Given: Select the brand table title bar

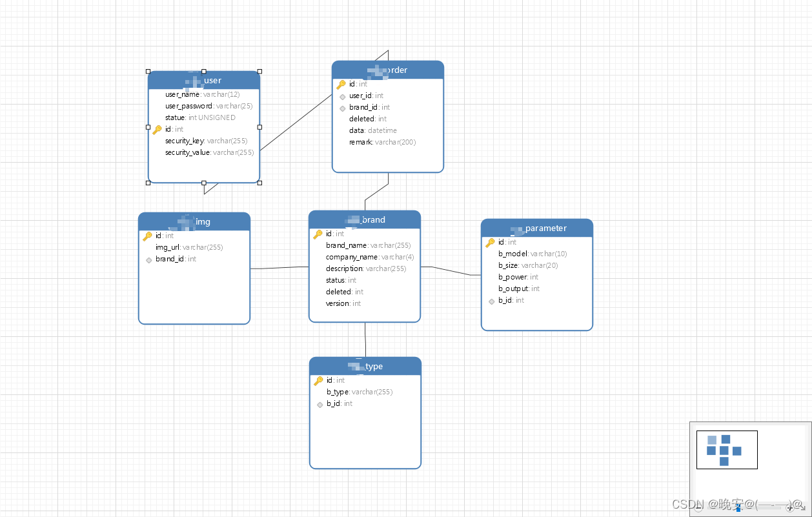Looking at the screenshot, I should pyautogui.click(x=365, y=219).
